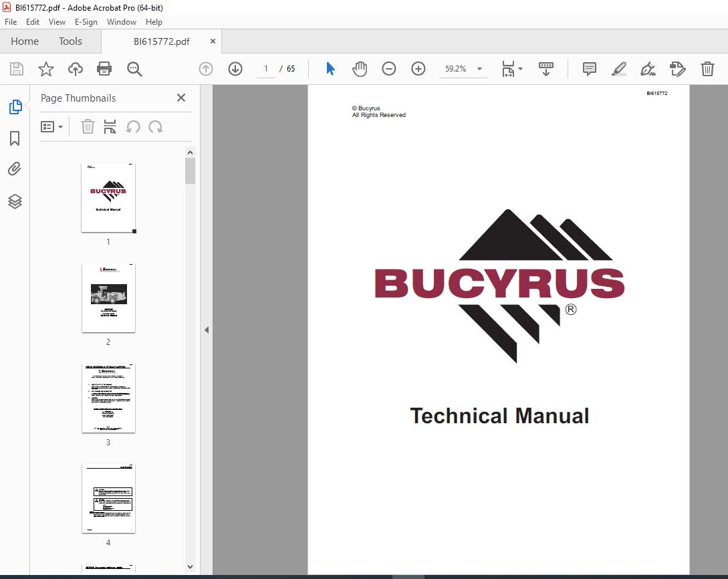Image resolution: width=728 pixels, height=579 pixels.
Task: Add the document to starred favorites
Action: point(46,69)
